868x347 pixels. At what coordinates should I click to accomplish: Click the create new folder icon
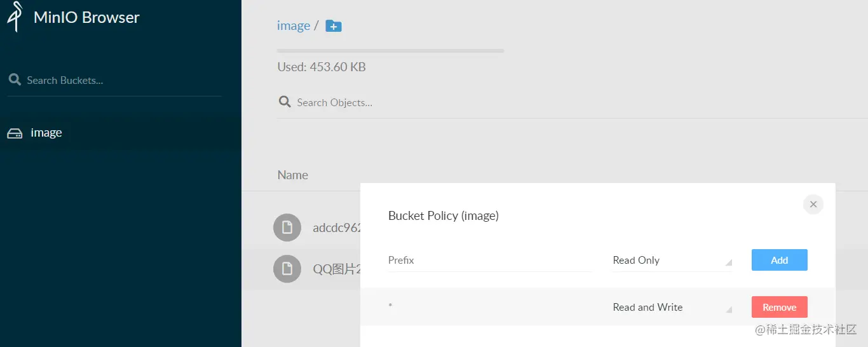[334, 26]
